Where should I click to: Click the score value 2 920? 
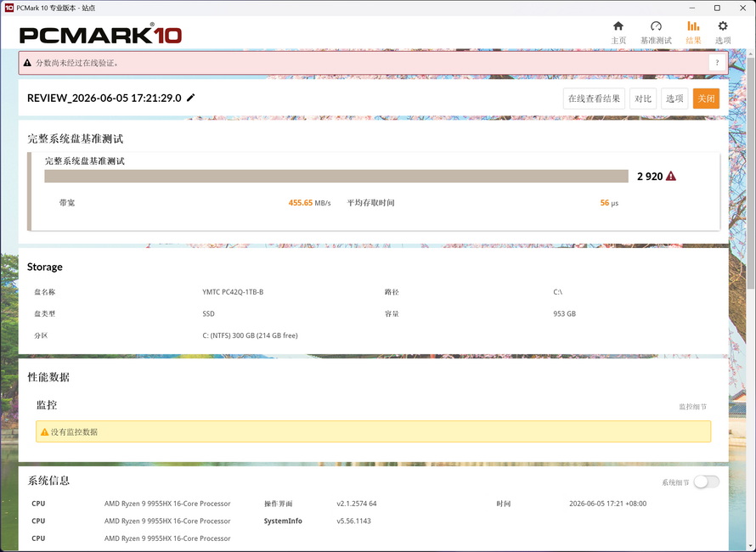point(650,177)
